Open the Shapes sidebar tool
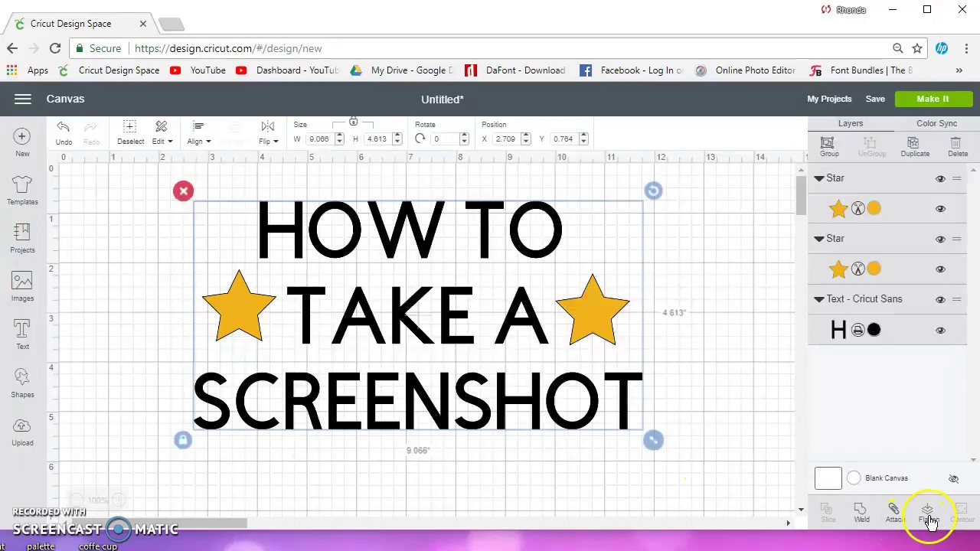Viewport: 980px width, 551px height. click(x=22, y=383)
